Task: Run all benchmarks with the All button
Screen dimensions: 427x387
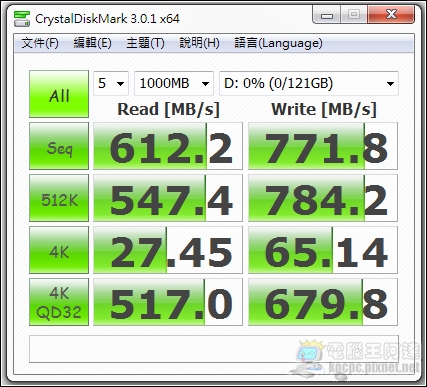Action: coord(59,94)
